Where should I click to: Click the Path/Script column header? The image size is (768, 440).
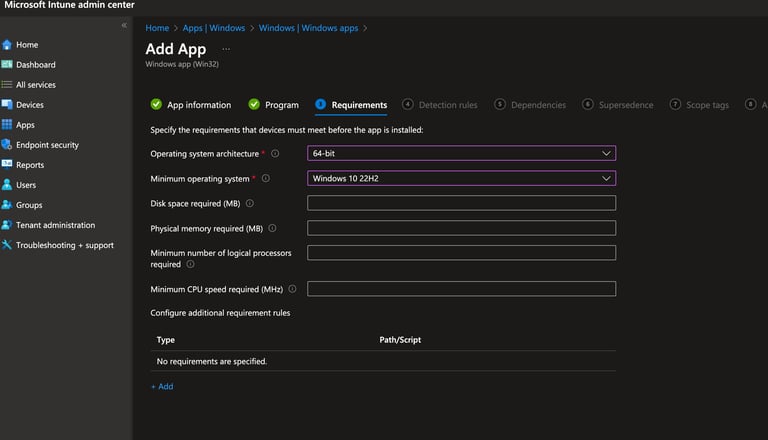point(400,340)
